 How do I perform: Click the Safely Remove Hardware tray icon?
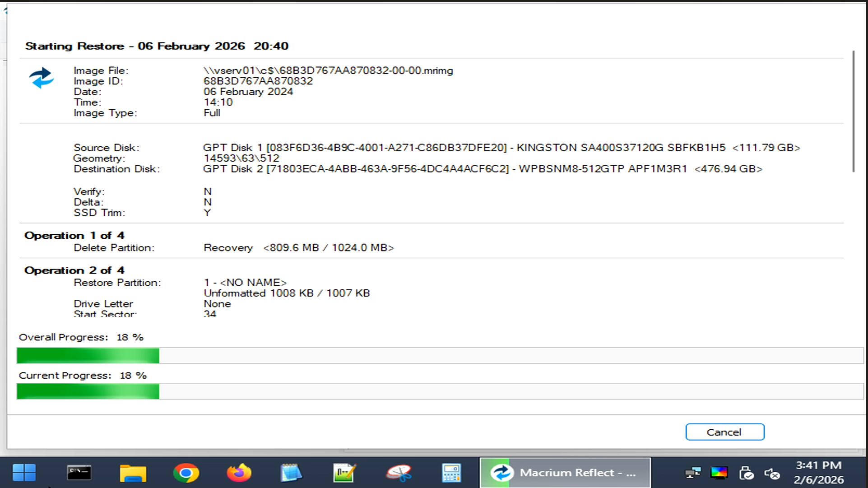tap(746, 473)
